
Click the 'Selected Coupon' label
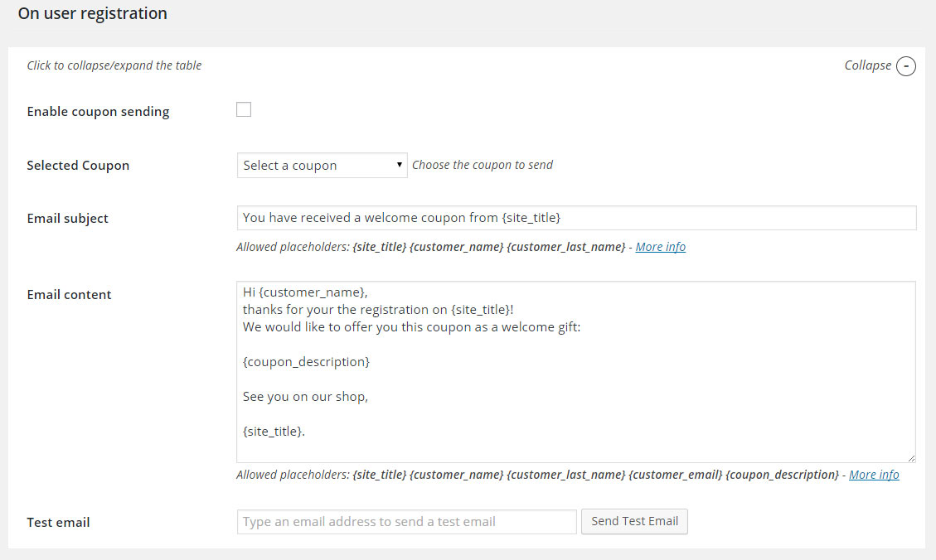coord(78,166)
